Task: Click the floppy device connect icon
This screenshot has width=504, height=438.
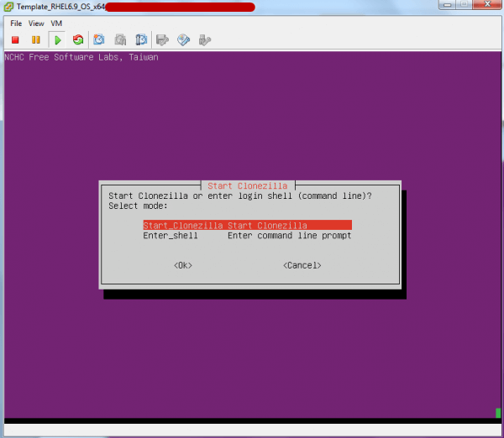Action: (x=162, y=39)
